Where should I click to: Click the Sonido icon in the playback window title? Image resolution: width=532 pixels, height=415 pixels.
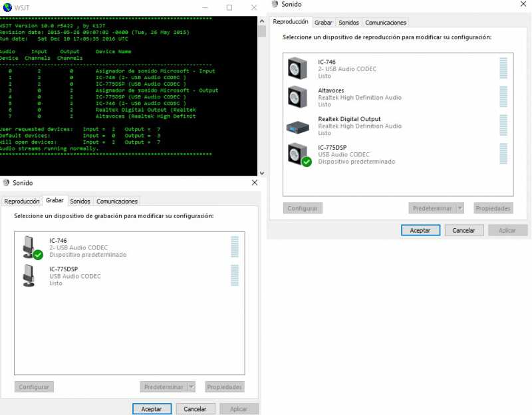click(275, 4)
